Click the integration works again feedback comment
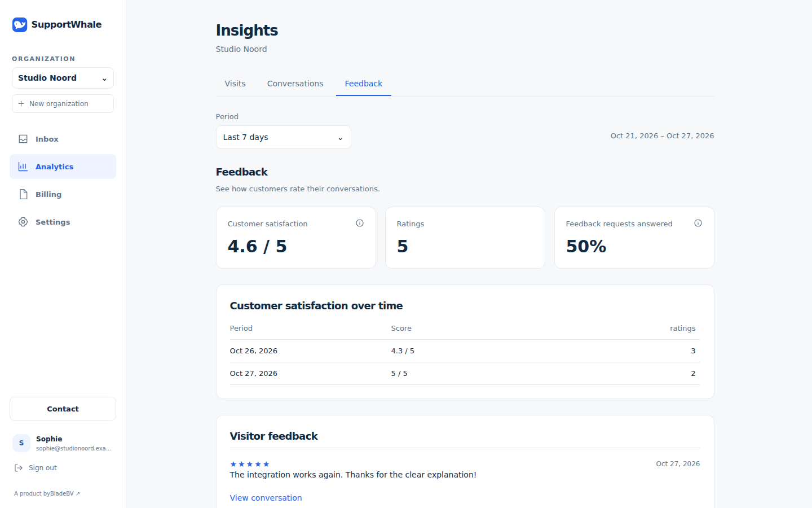Screen dimensions: 812x508 coord(353,475)
